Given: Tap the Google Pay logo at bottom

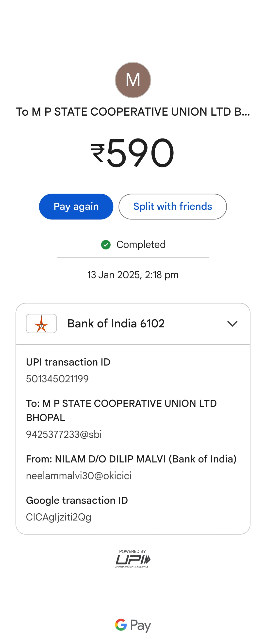Looking at the screenshot, I should tap(133, 625).
